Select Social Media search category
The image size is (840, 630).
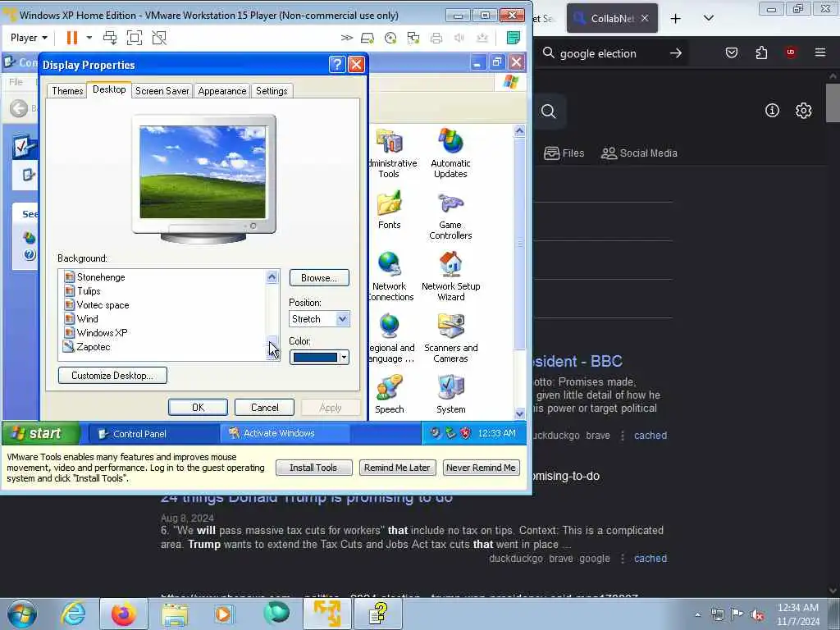(639, 153)
